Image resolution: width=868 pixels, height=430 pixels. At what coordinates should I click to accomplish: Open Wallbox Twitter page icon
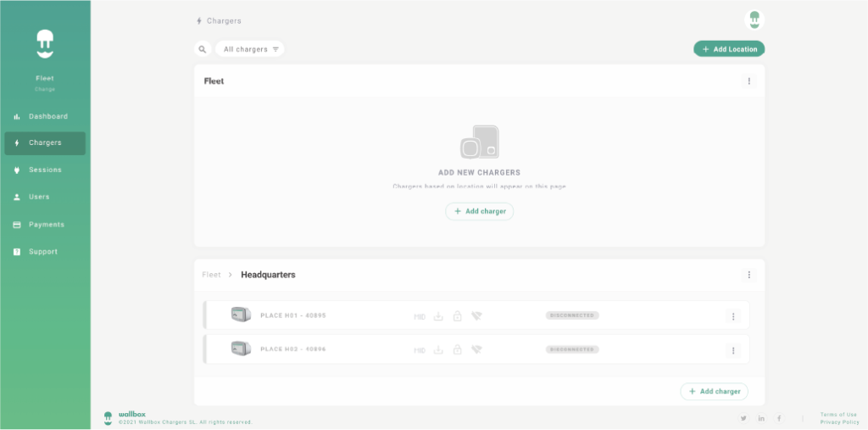click(x=743, y=418)
